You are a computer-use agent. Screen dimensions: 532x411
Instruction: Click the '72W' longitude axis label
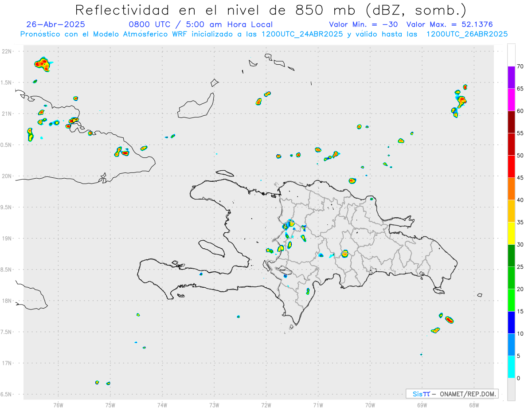266,405
